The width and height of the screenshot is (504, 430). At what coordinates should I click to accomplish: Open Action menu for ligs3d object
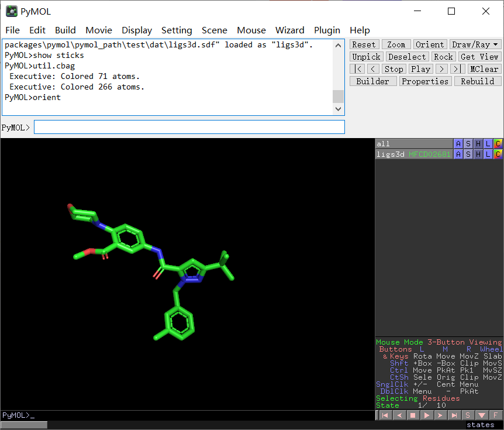[458, 154]
